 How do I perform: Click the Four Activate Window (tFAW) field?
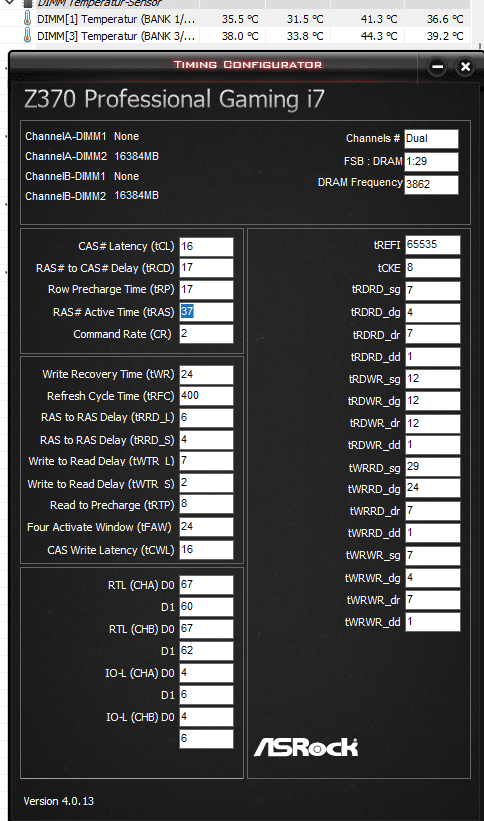[206, 527]
